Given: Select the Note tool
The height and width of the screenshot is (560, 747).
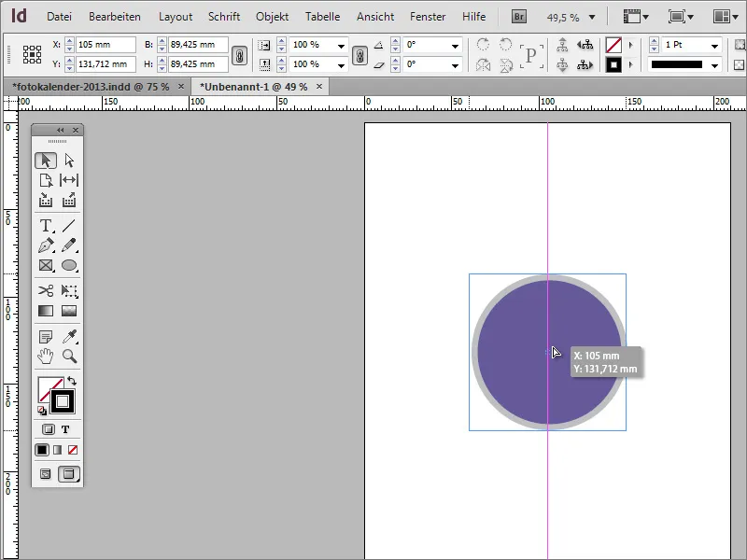Looking at the screenshot, I should pyautogui.click(x=46, y=337).
